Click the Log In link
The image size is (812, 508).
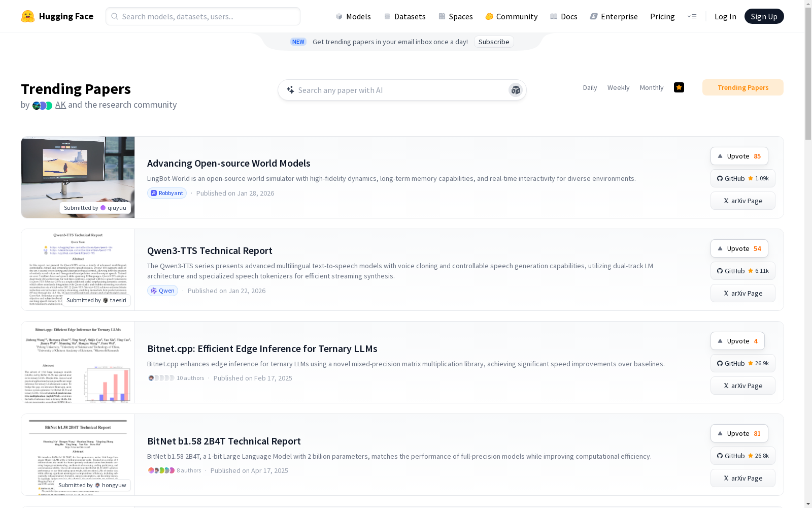click(x=725, y=16)
